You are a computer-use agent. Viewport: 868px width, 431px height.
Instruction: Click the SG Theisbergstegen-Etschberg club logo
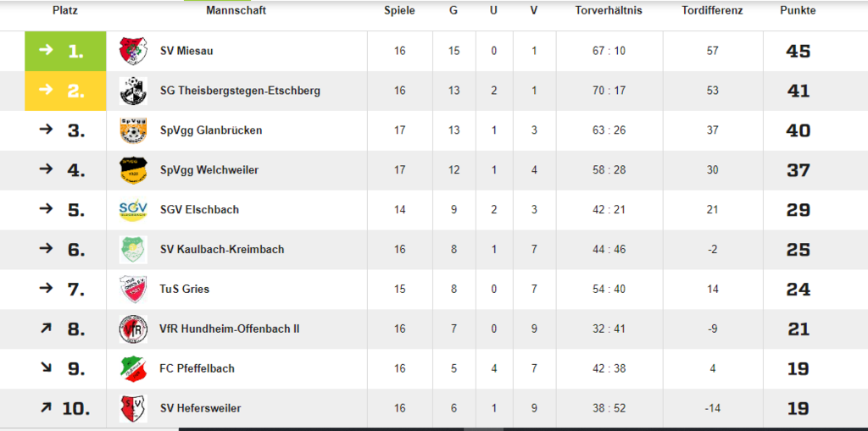[x=133, y=91]
